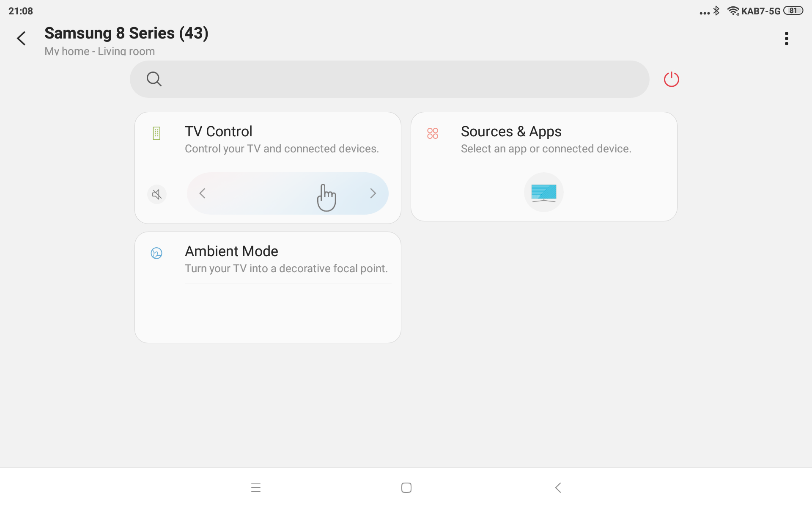Toggle the TV mute speaker icon
Image resolution: width=812 pixels, height=508 pixels.
coord(157,194)
